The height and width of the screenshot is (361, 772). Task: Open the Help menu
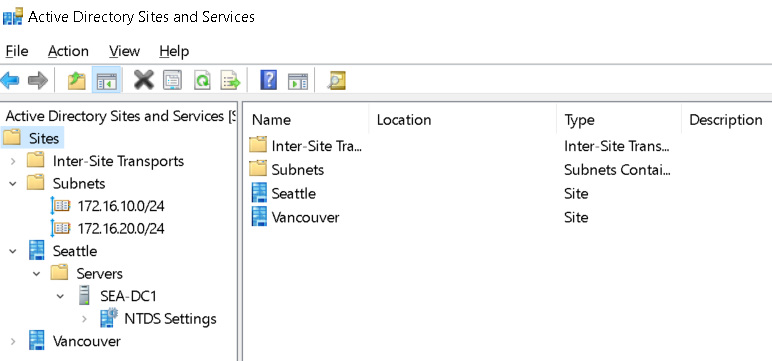(174, 51)
